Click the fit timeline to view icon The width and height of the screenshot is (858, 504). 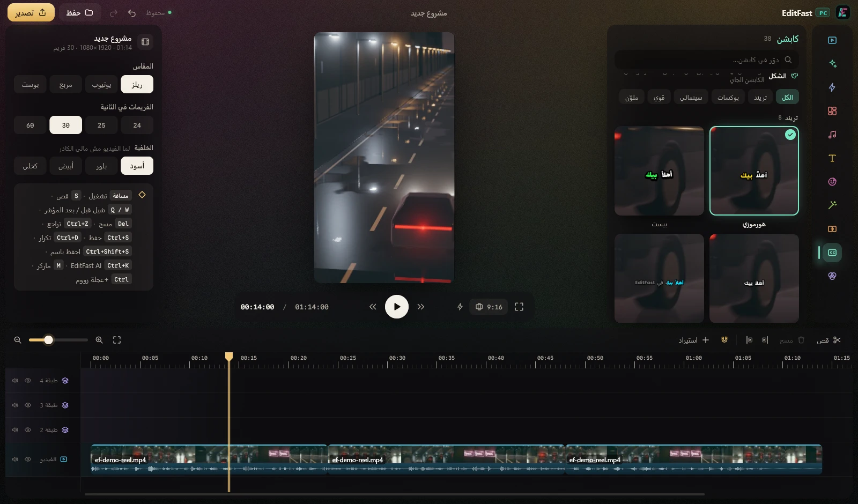click(x=117, y=340)
